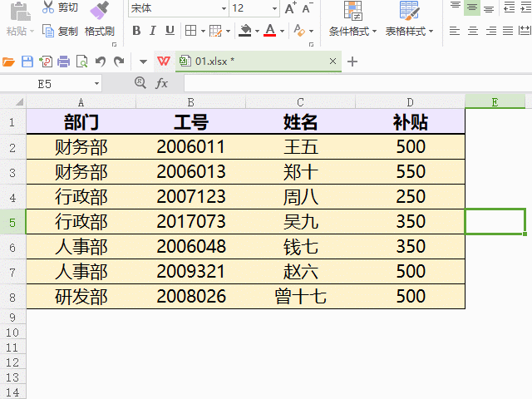This screenshot has width=532, height=399.
Task: Decrease indent icon
Action: point(509,7)
